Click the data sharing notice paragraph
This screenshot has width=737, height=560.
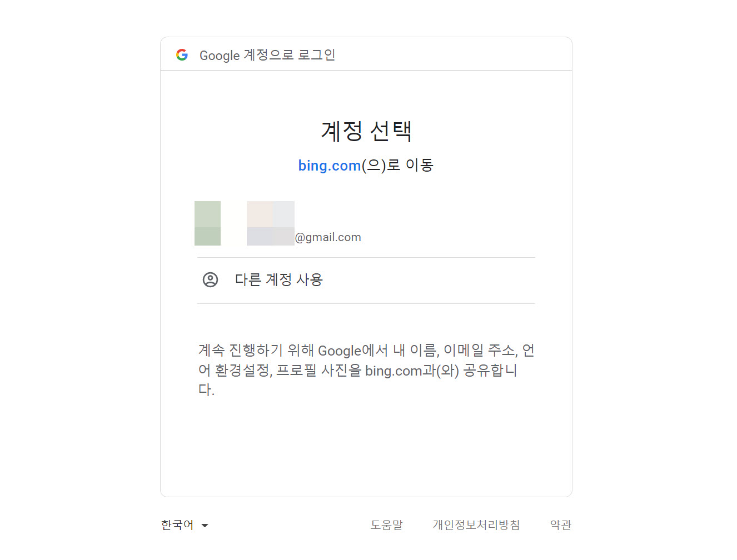[366, 370]
